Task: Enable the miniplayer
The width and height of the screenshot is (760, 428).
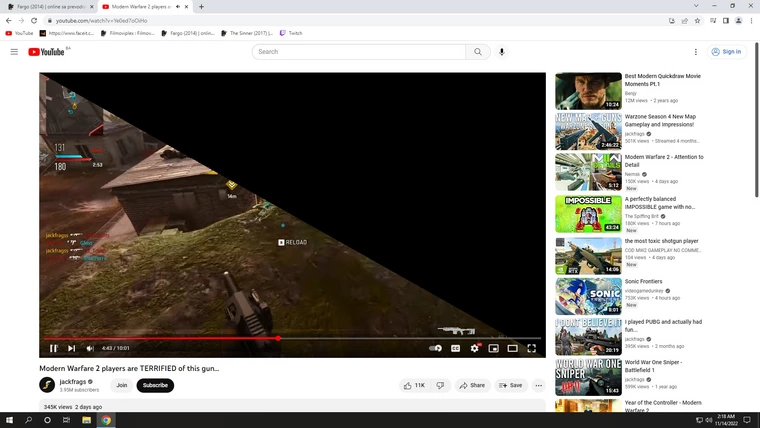Action: coord(493,348)
